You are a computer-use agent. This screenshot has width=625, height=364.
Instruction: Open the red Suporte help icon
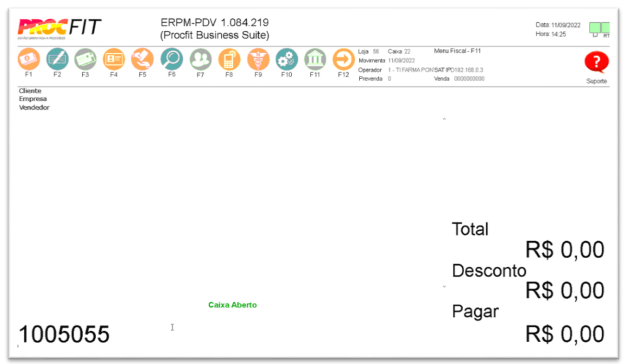click(x=596, y=62)
